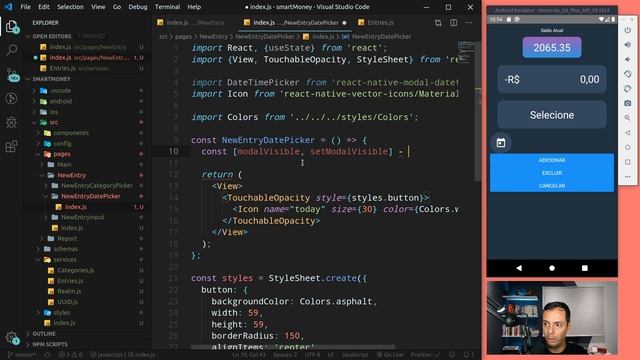Click the emulator Rotate Right button

pos(628,89)
